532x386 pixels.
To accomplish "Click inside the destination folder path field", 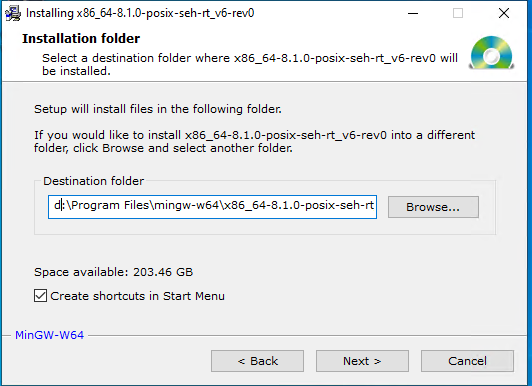I will coord(212,207).
